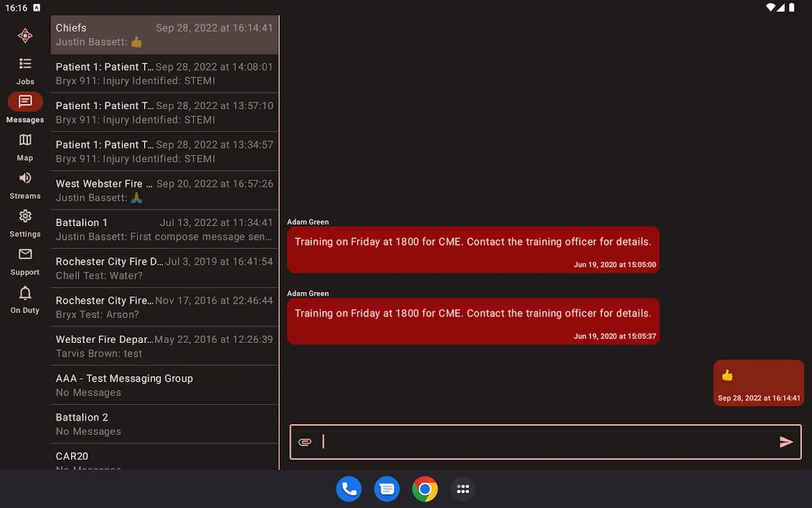Screen dimensions: 812x508
Task: Open the Battalion 2 conversation
Action: click(164, 424)
